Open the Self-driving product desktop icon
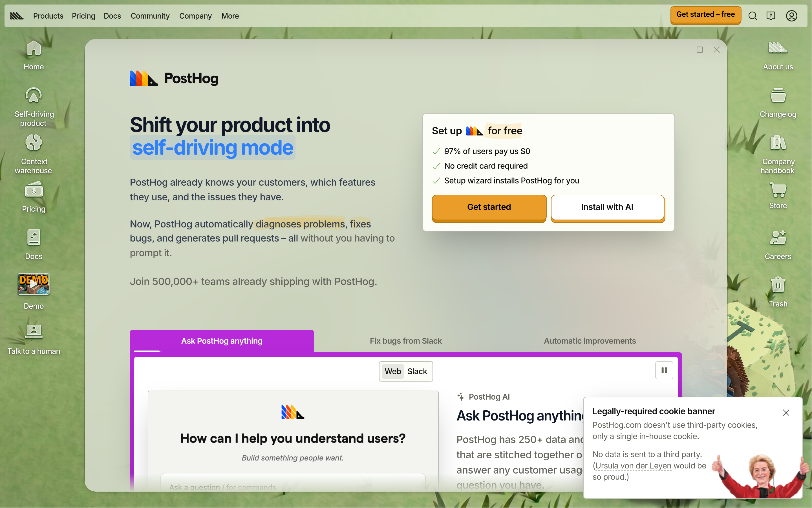 34,107
